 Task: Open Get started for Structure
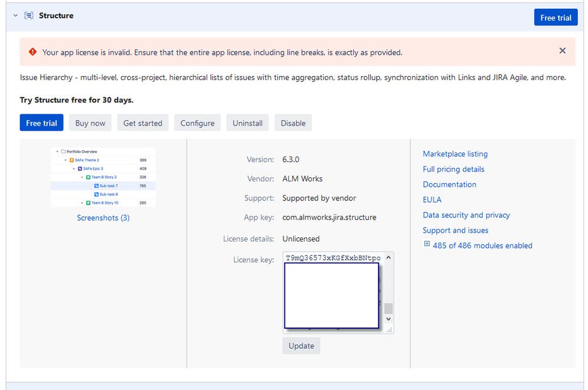click(x=143, y=123)
